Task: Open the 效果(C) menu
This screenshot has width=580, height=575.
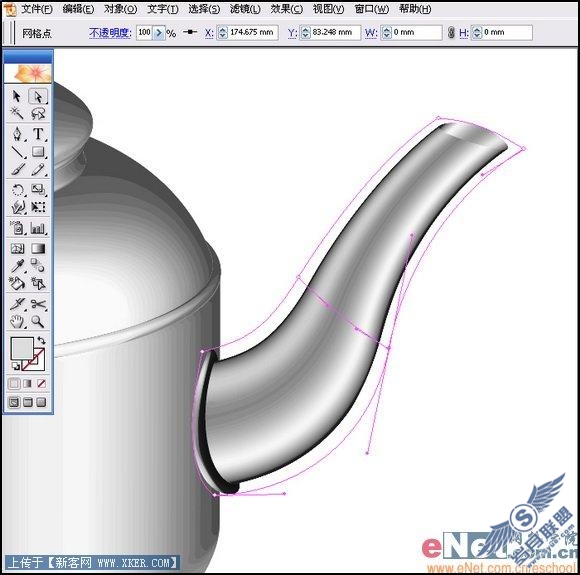Action: click(x=287, y=9)
